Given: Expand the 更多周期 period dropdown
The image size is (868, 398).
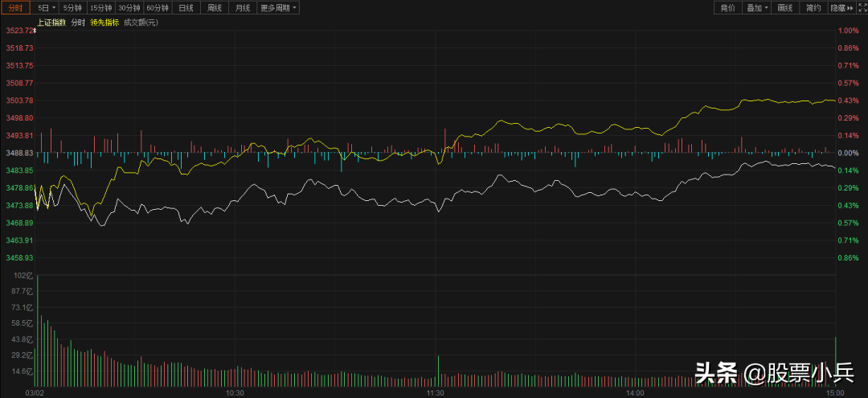Looking at the screenshot, I should (x=278, y=7).
